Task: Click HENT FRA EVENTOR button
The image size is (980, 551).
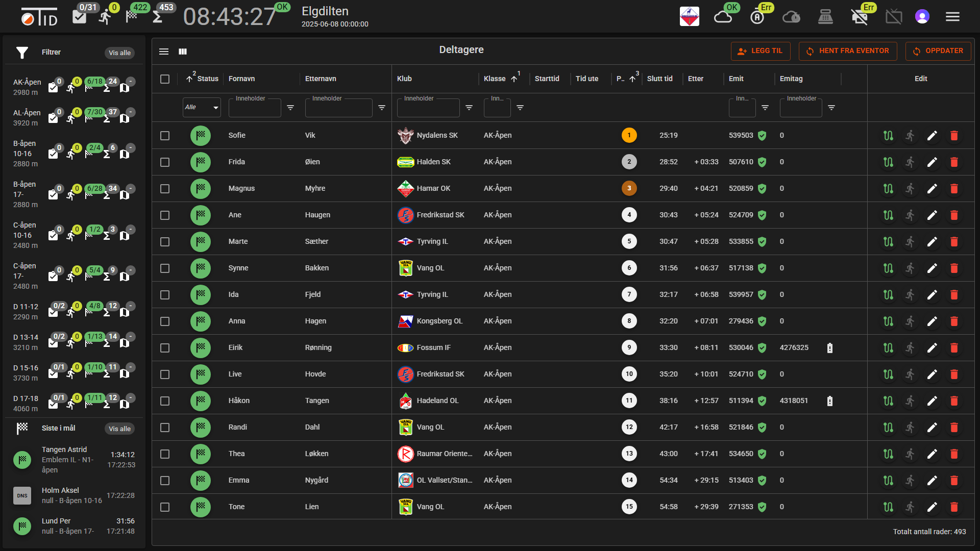Action: click(848, 51)
